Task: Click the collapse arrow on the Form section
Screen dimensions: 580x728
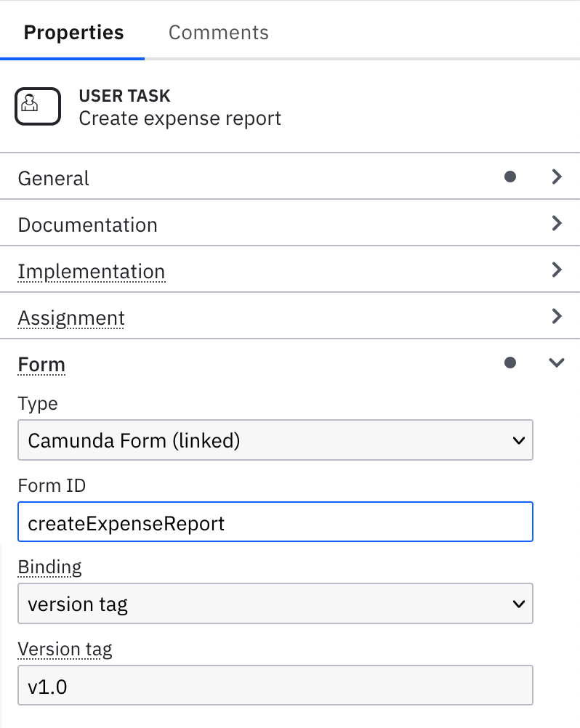Action: click(x=557, y=362)
